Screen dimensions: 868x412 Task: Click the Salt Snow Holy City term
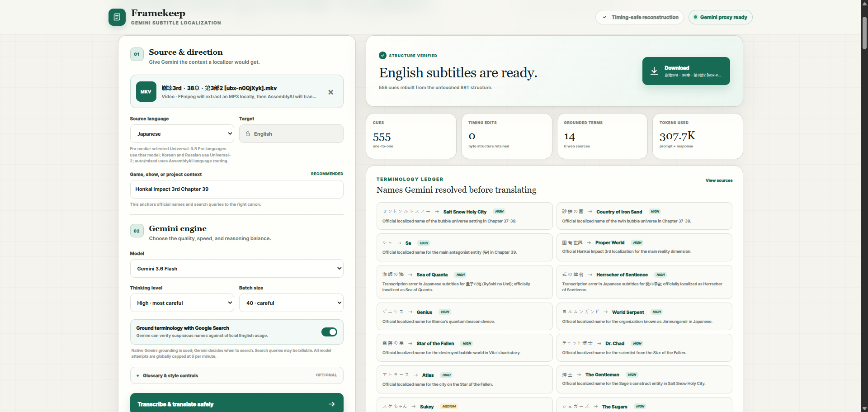click(465, 212)
